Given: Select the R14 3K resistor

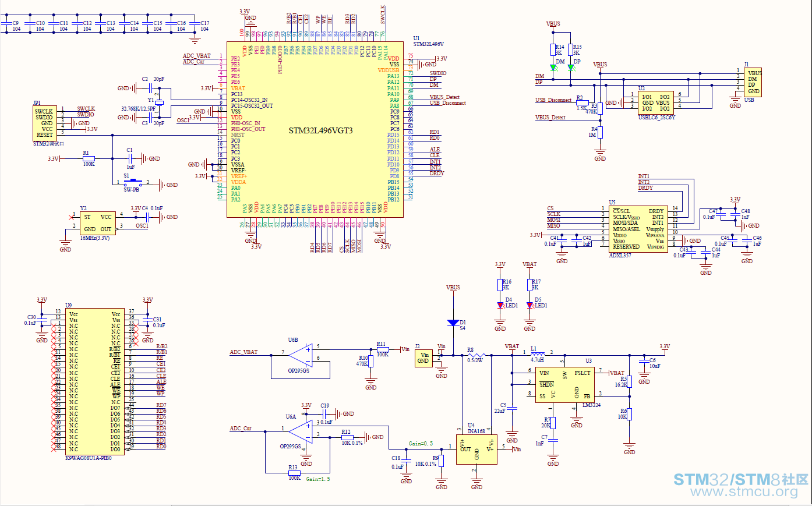Looking at the screenshot, I should 553,49.
